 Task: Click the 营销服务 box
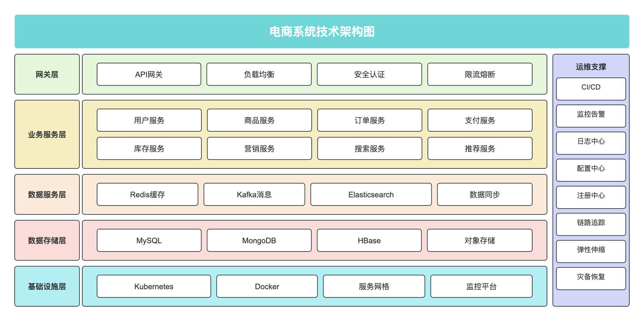click(x=259, y=149)
